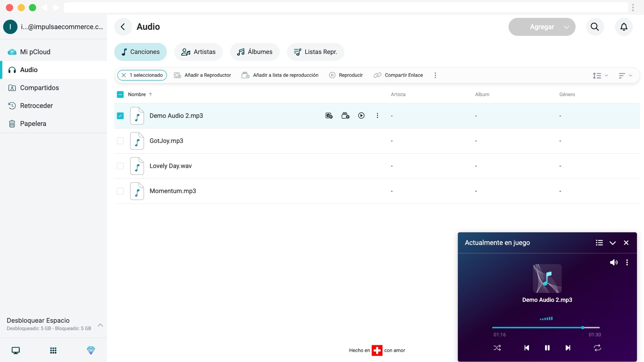Click the notifications bell icon

tap(624, 27)
